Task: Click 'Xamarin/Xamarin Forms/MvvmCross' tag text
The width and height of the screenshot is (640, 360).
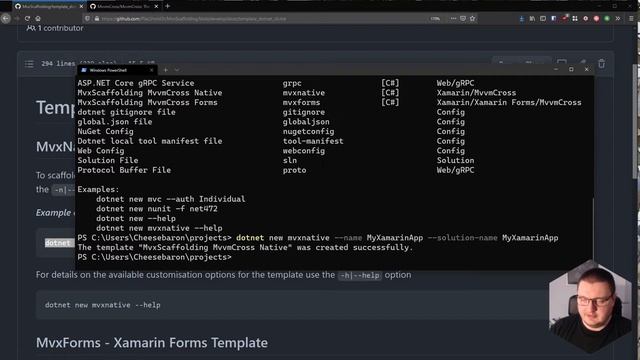Action: click(509, 102)
